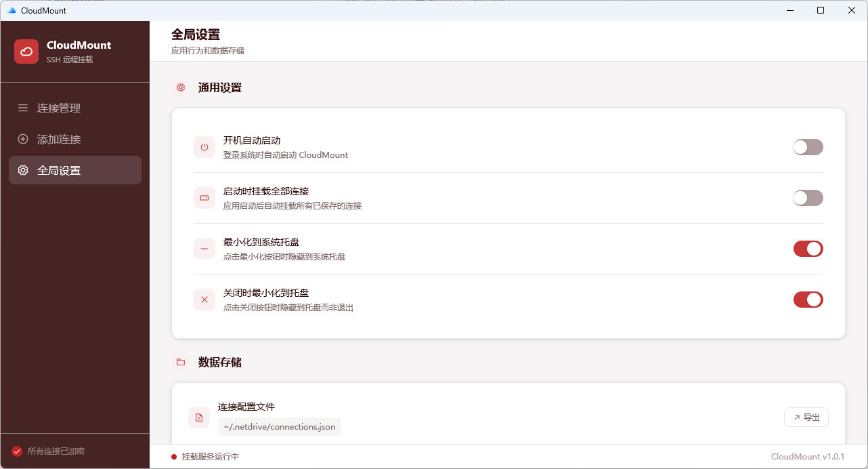Open the 连接管理 page
868x469 pixels.
75,108
